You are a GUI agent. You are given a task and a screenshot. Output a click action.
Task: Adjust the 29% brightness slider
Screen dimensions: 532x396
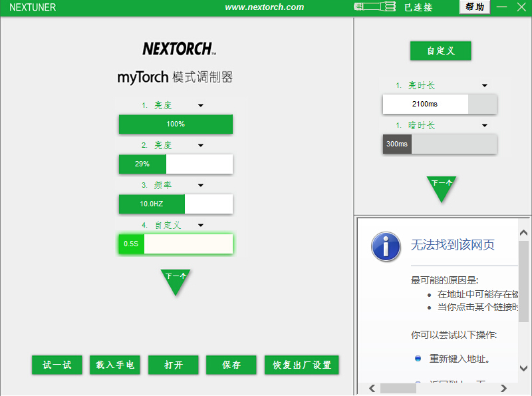click(x=176, y=164)
